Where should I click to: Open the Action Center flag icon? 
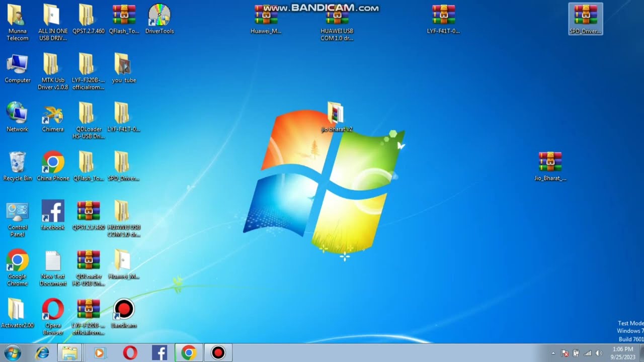coord(565,353)
